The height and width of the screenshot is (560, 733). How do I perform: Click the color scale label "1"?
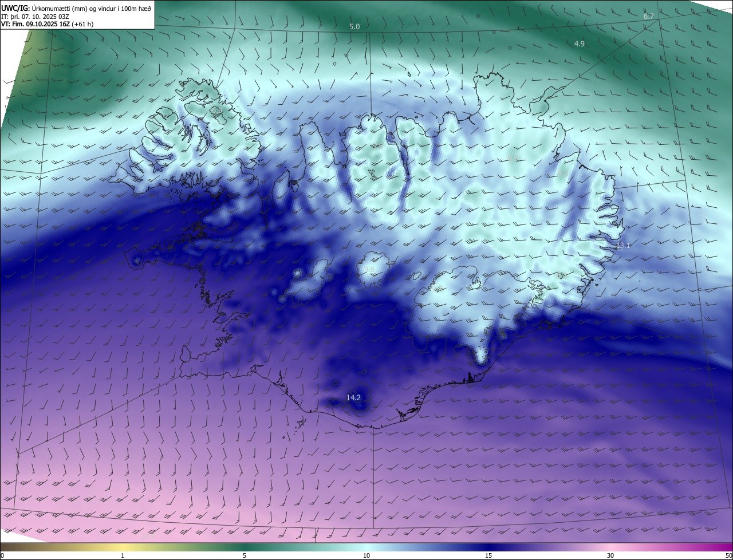123,555
